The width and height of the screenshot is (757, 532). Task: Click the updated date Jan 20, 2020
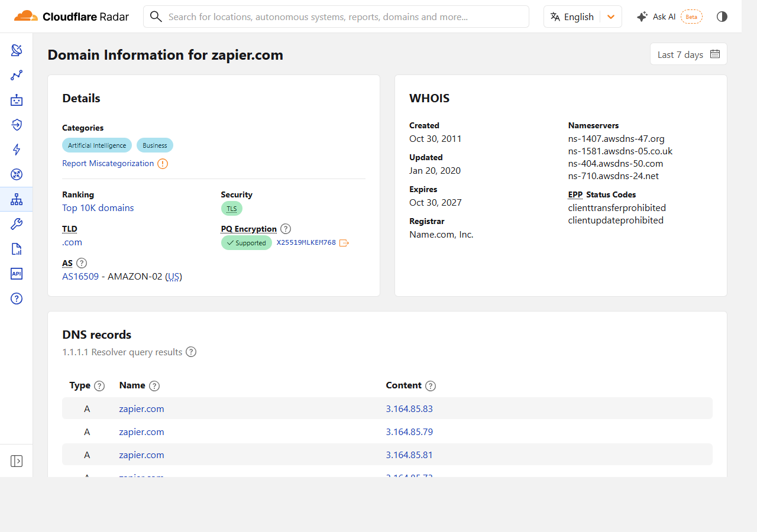435,171
